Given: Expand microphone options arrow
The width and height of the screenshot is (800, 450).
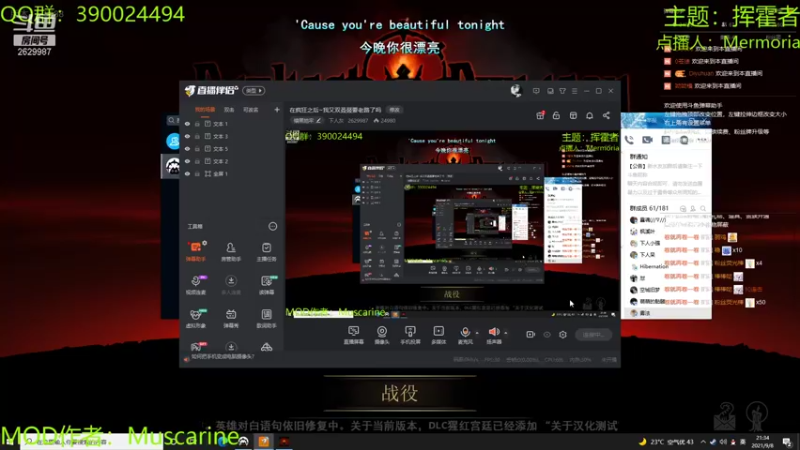Looking at the screenshot, I should tap(477, 333).
